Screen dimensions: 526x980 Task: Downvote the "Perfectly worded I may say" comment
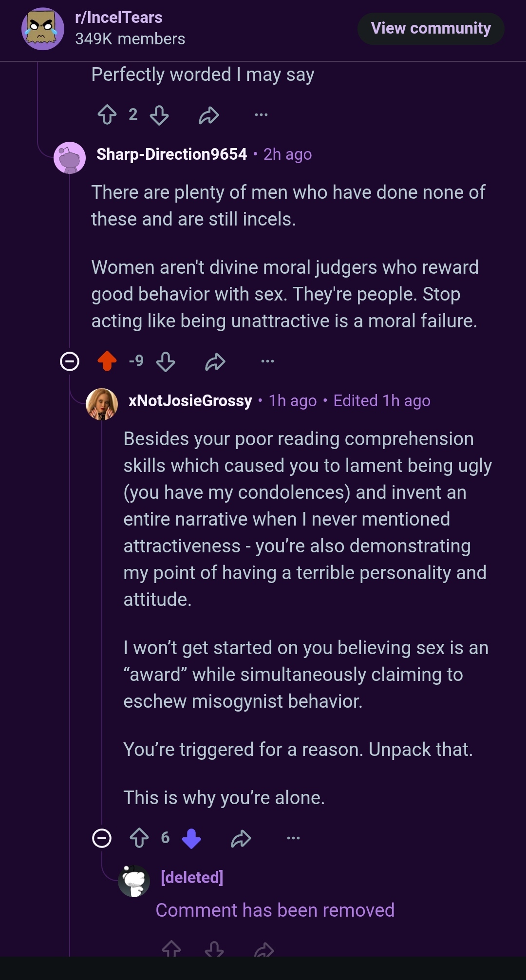pos(159,115)
